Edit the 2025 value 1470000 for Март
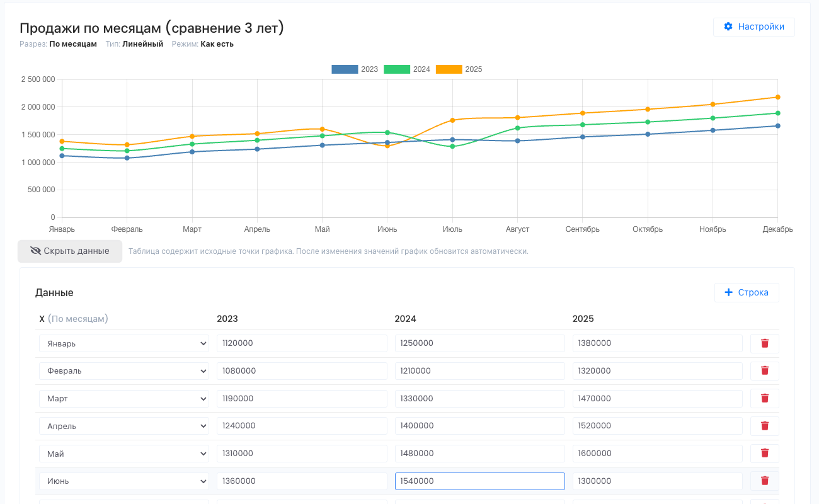This screenshot has width=819, height=504. [658, 399]
